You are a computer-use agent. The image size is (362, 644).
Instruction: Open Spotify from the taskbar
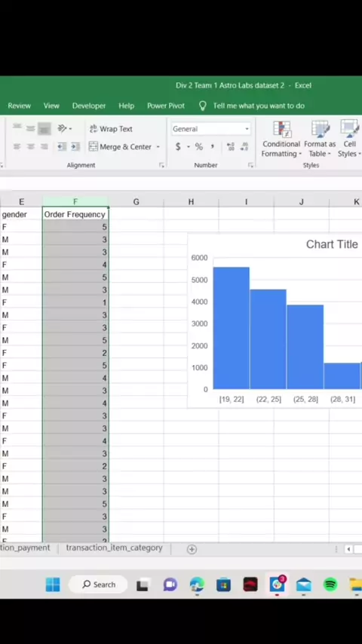pos(330,584)
